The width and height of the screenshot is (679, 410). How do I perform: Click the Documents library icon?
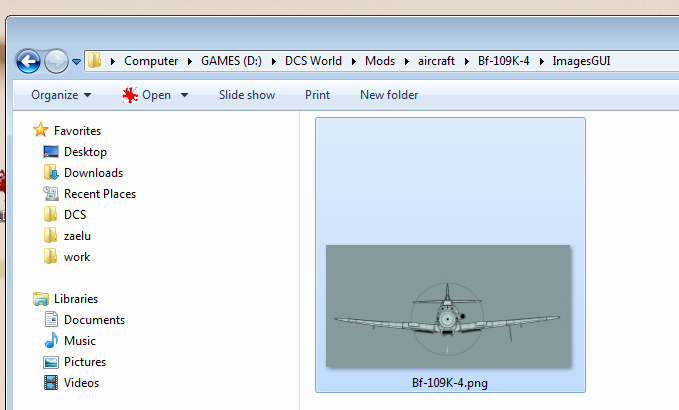[x=51, y=320]
